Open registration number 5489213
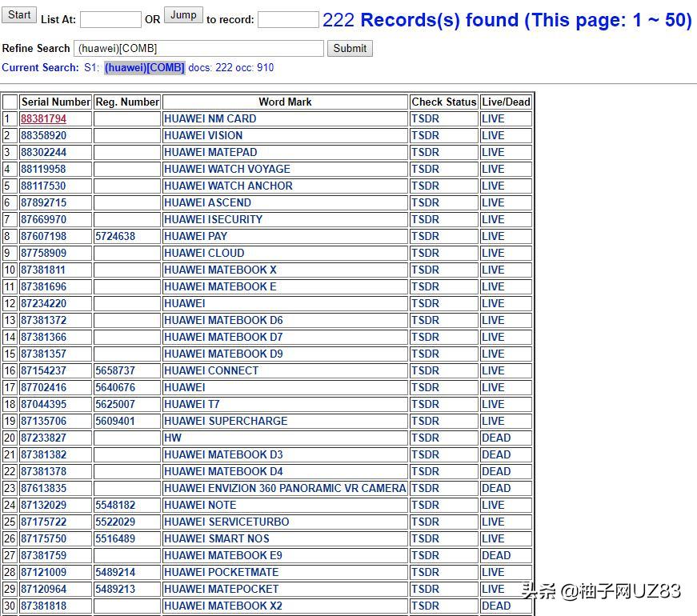697x616 pixels. 115,590
